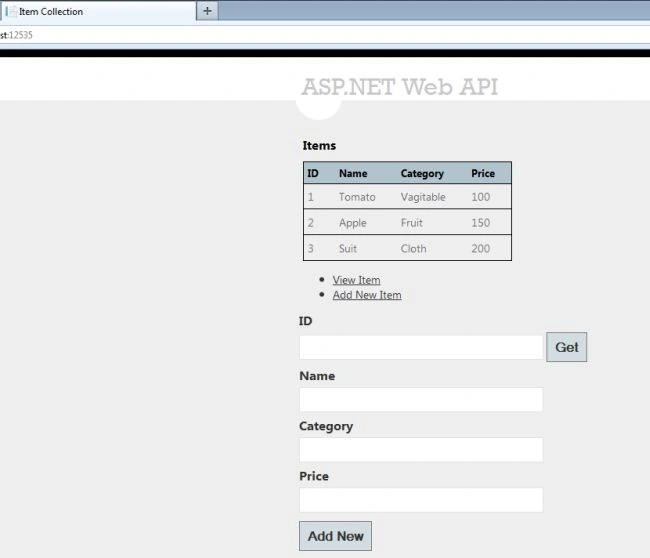
Task: Select the price cell 200
Action: [481, 248]
